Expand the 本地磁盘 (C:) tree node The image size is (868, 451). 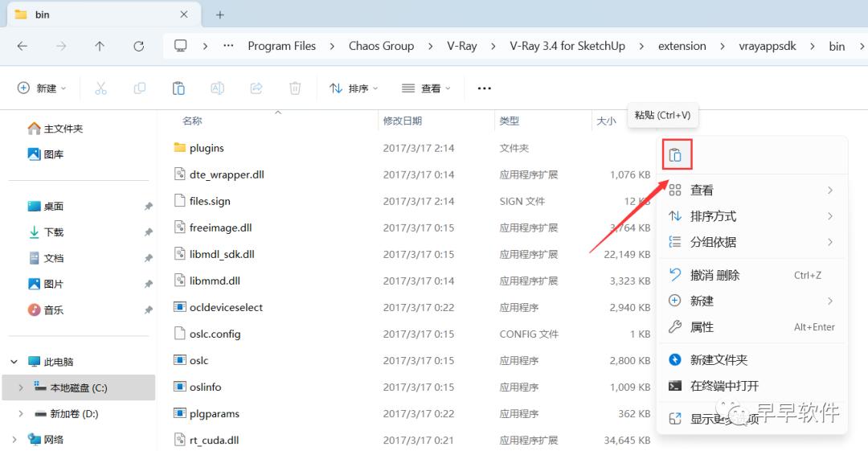pyautogui.click(x=20, y=387)
